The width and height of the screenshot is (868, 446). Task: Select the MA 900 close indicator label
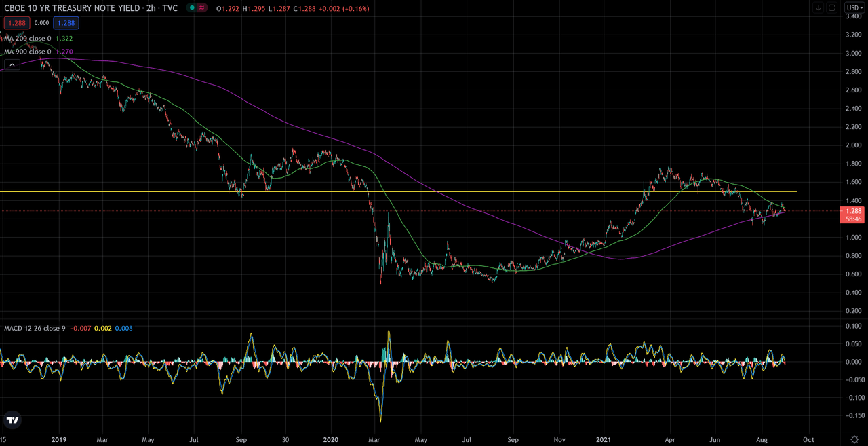[x=28, y=52]
